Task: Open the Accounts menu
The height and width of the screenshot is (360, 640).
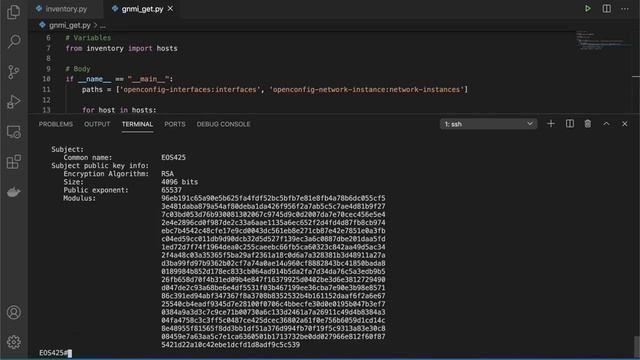Action: pos(13,312)
